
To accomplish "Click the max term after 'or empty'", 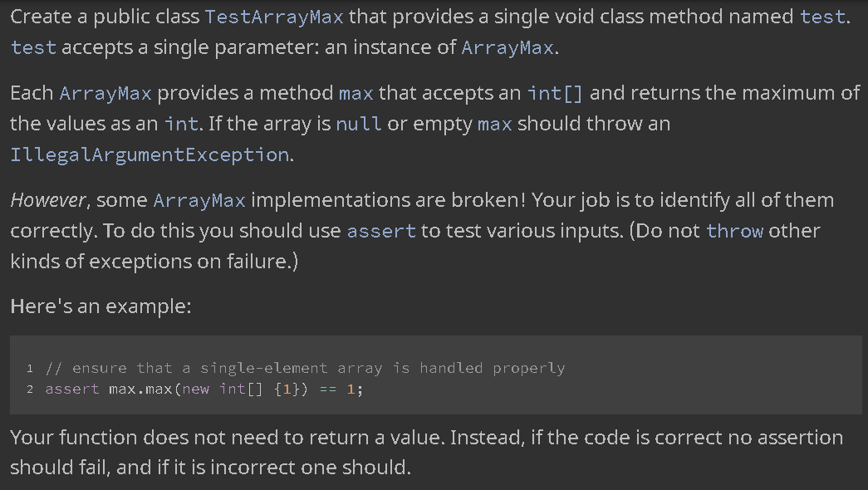I will point(495,124).
